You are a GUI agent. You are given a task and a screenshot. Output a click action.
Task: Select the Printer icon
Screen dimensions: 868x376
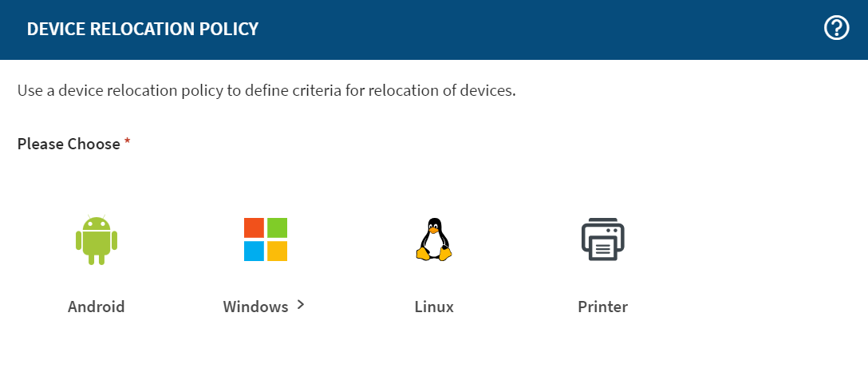pyautogui.click(x=602, y=239)
